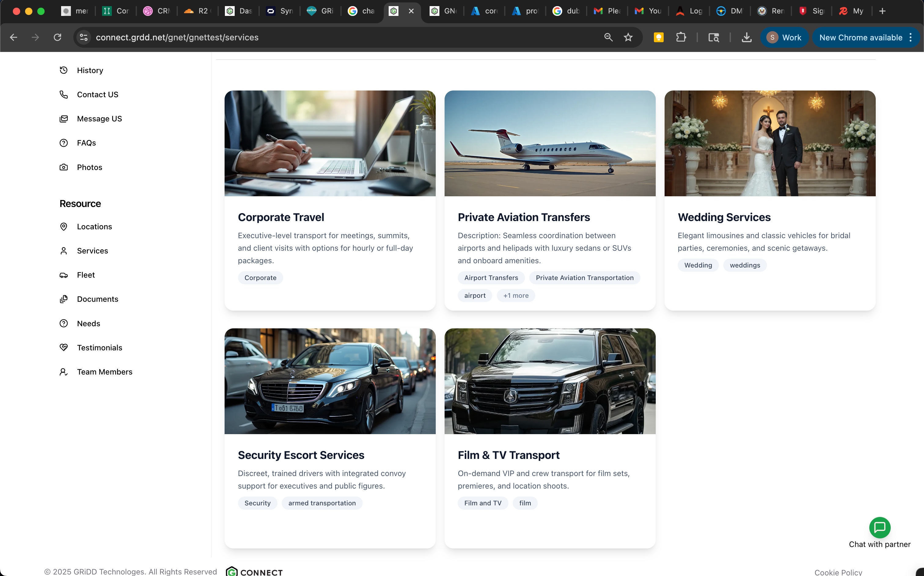The width and height of the screenshot is (924, 576).
Task: Bookmark page with star icon
Action: [628, 37]
